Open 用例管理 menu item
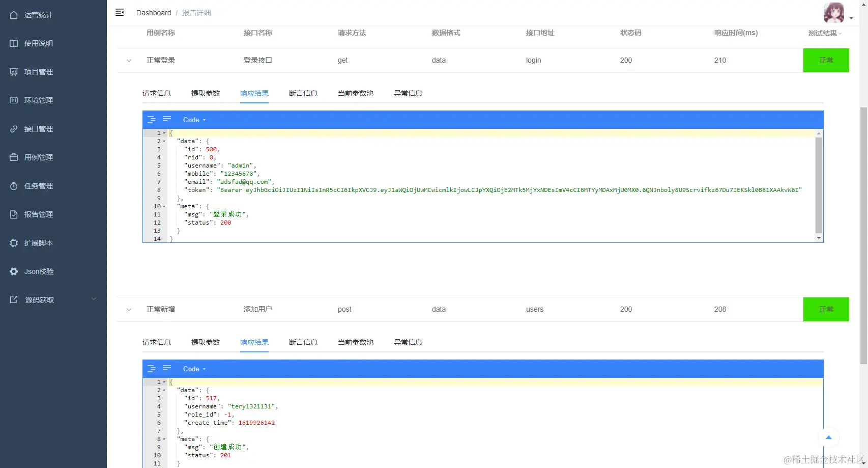The image size is (868, 468). 53,157
